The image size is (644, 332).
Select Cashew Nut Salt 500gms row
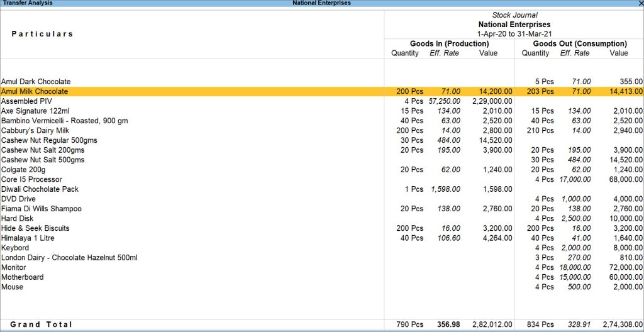click(x=322, y=160)
